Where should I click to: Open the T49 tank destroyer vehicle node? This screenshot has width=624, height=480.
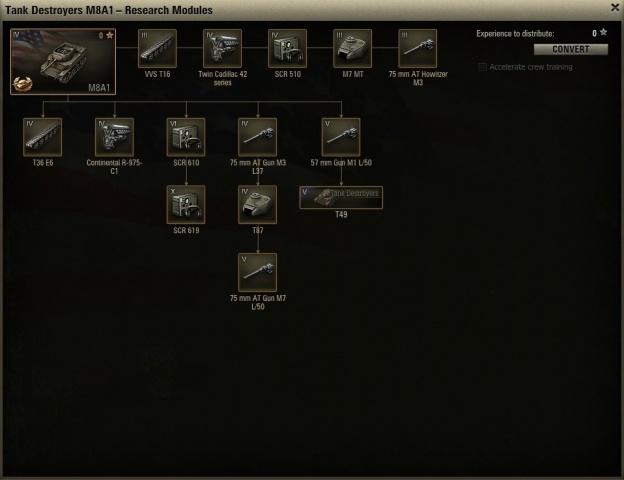pos(341,197)
